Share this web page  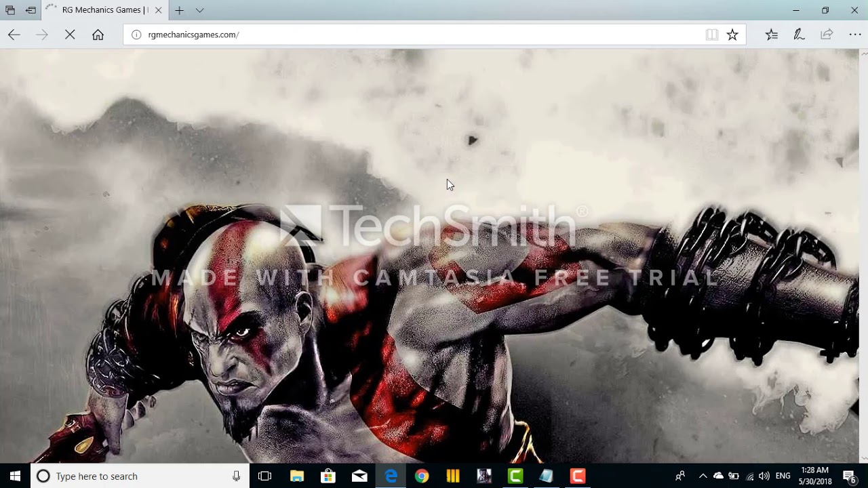pos(827,35)
